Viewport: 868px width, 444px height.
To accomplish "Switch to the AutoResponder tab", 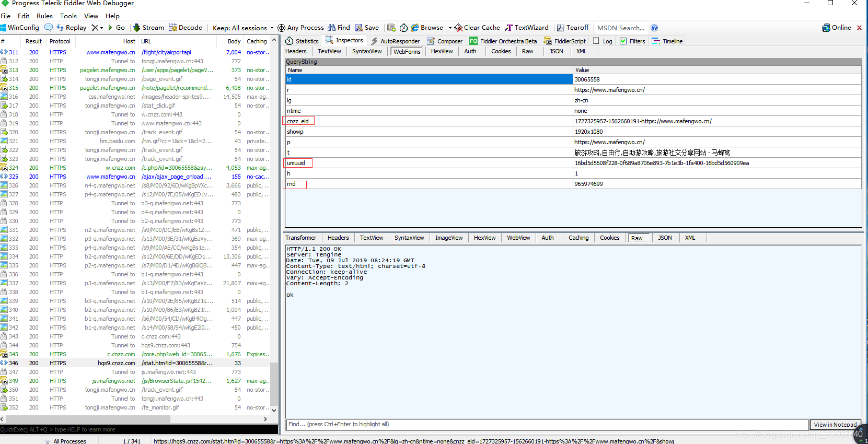I will (x=395, y=41).
